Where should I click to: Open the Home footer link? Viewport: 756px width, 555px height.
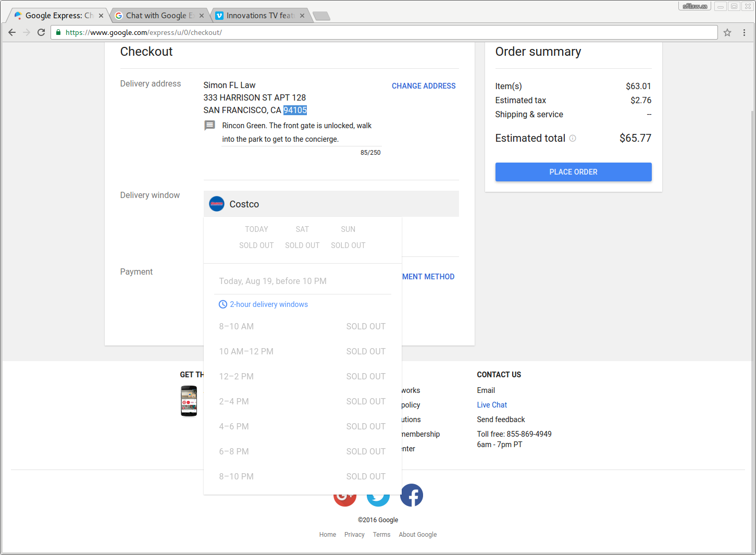click(328, 535)
